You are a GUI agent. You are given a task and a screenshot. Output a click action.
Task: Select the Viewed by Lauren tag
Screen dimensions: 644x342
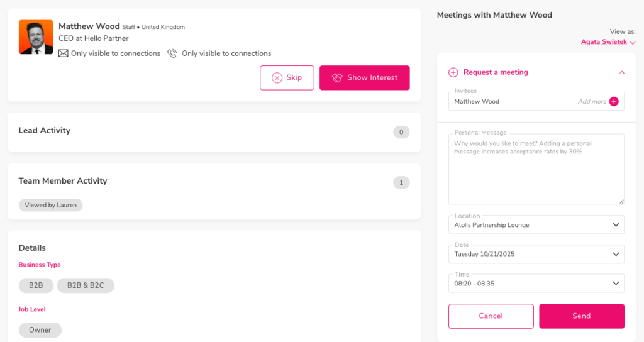pos(50,205)
